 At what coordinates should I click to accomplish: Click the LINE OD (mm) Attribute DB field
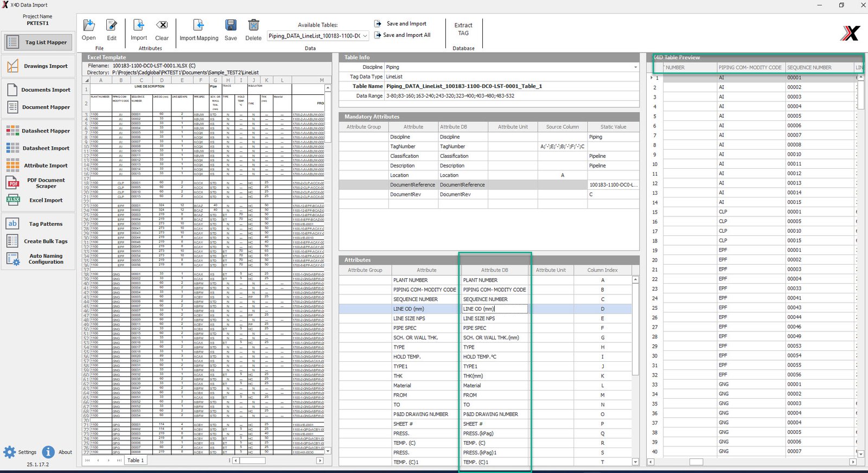[x=494, y=309]
